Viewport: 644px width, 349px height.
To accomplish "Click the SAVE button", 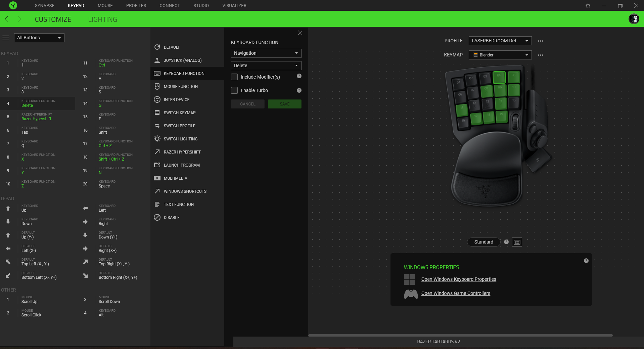I will (x=285, y=104).
